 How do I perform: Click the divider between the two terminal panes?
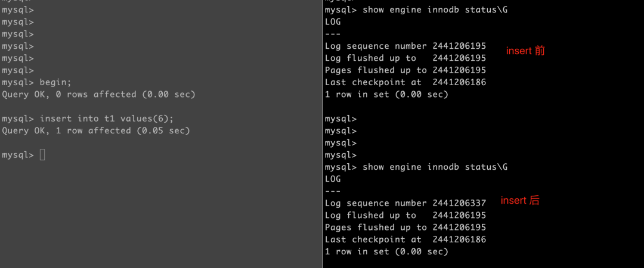(x=323, y=134)
